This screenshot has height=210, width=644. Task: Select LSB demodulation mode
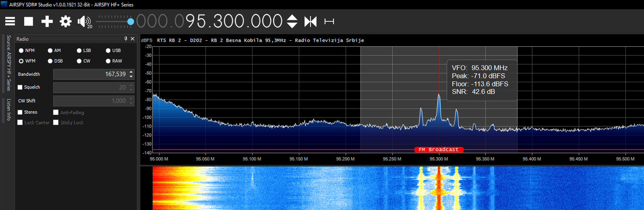click(x=79, y=50)
